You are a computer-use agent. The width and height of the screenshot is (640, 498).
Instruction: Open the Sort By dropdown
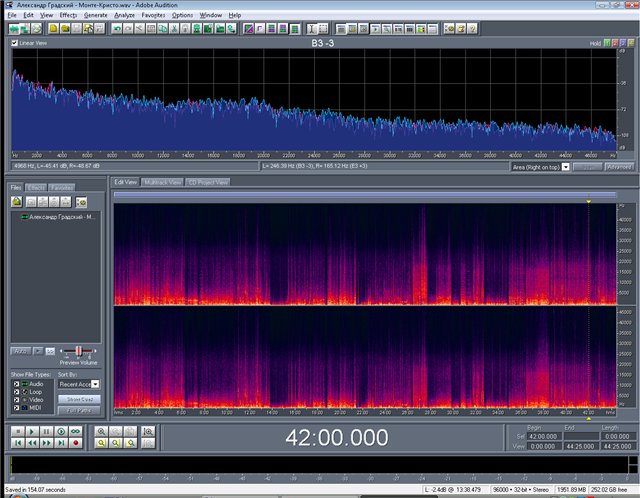[94, 383]
